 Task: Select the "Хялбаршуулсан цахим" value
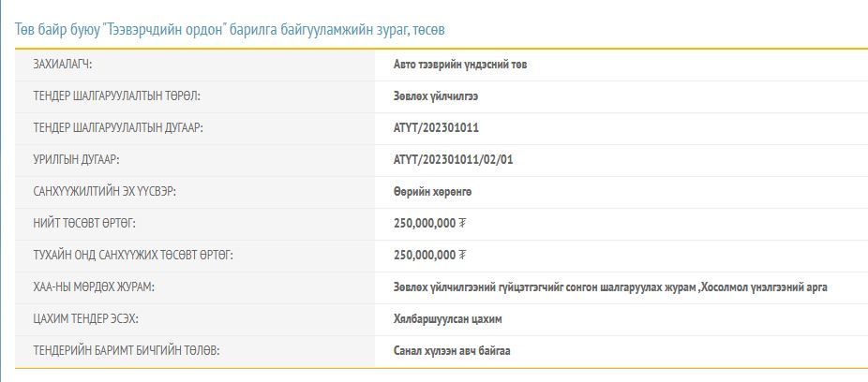[448, 319]
